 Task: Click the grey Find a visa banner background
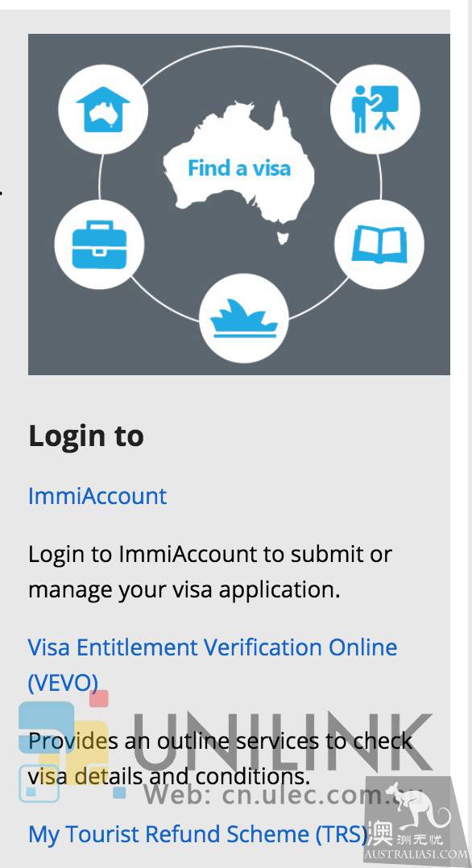tap(238, 205)
